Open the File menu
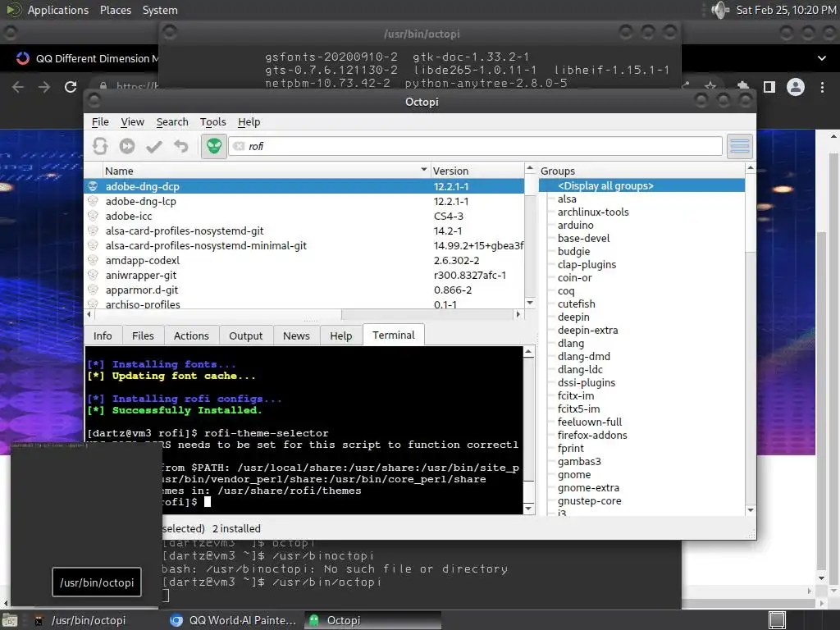Screen dimensions: 840x630 point(100,122)
